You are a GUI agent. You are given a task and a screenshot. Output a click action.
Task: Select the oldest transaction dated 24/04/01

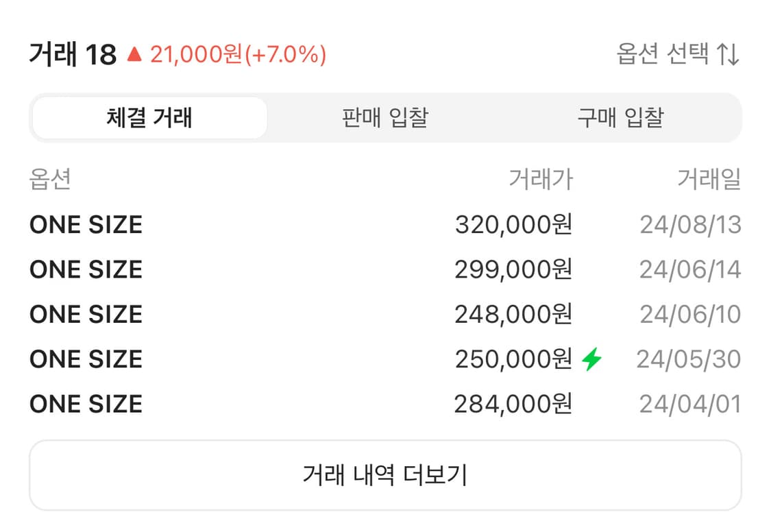pyautogui.click(x=385, y=404)
